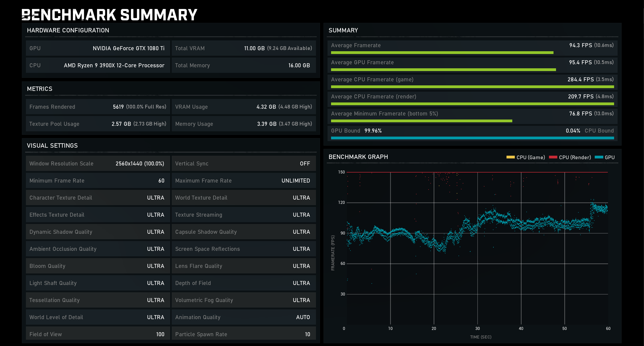Click the teal GPU legend swatch

(599, 157)
